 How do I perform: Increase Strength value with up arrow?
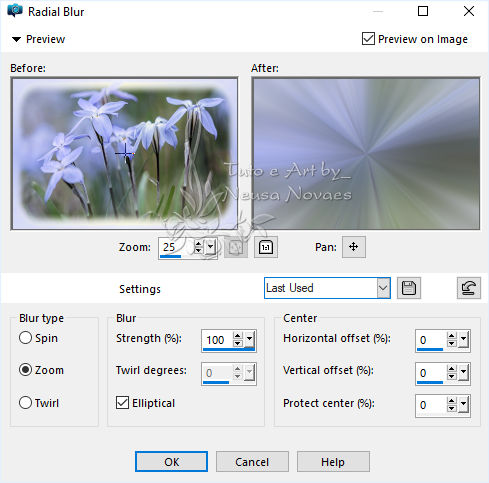point(237,336)
